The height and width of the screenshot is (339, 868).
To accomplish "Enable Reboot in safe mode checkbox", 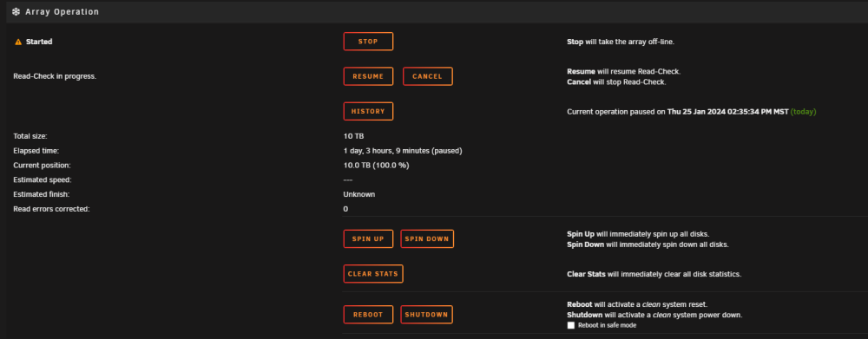I will [x=571, y=325].
